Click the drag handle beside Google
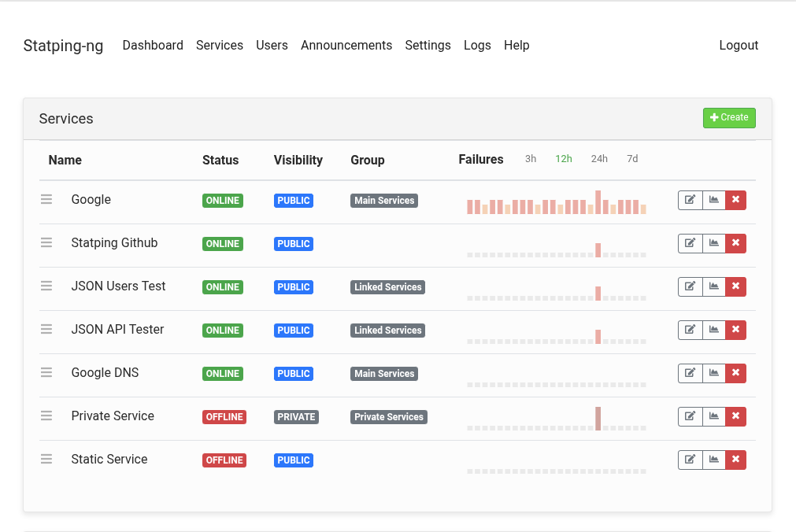The height and width of the screenshot is (532, 796). coord(46,200)
